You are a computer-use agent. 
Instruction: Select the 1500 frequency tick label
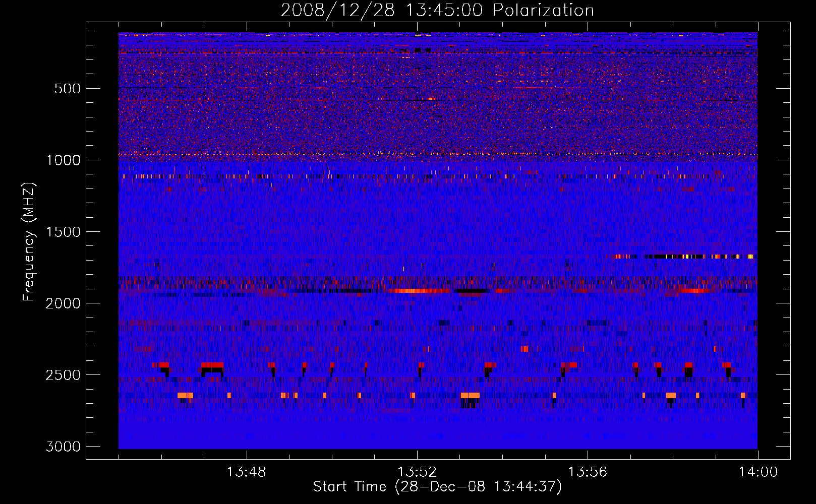(x=63, y=232)
